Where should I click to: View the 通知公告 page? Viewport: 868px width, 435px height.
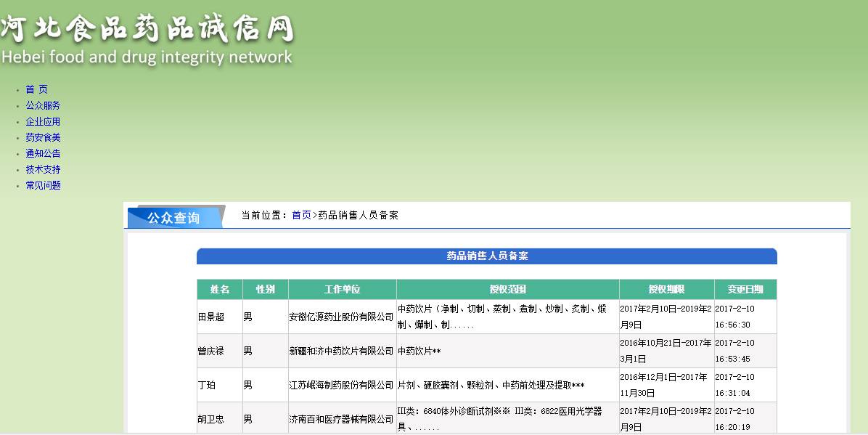click(x=43, y=153)
